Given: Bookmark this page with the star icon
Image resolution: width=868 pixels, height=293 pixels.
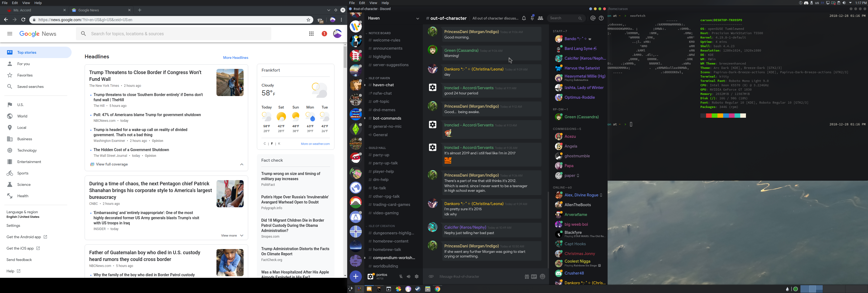Looking at the screenshot, I should [x=308, y=20].
